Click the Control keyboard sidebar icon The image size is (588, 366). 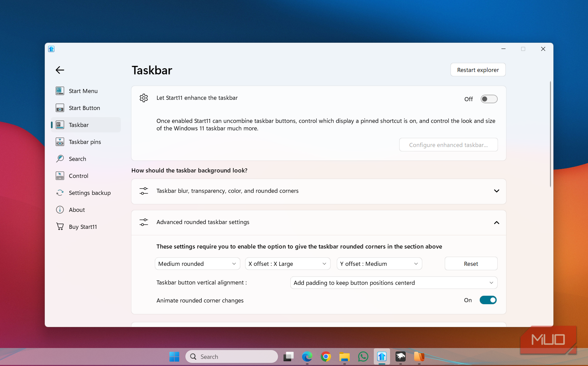60,176
